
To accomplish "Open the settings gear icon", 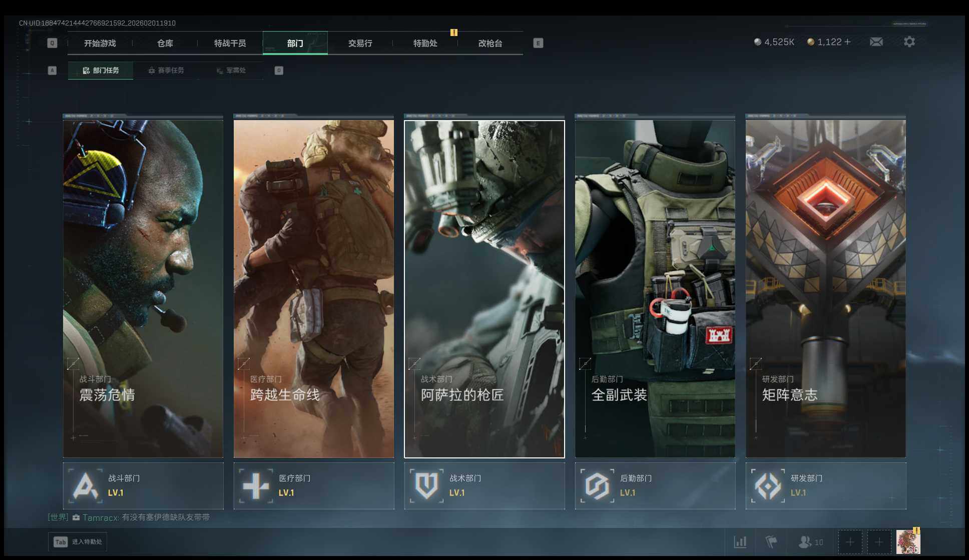I will tap(909, 42).
